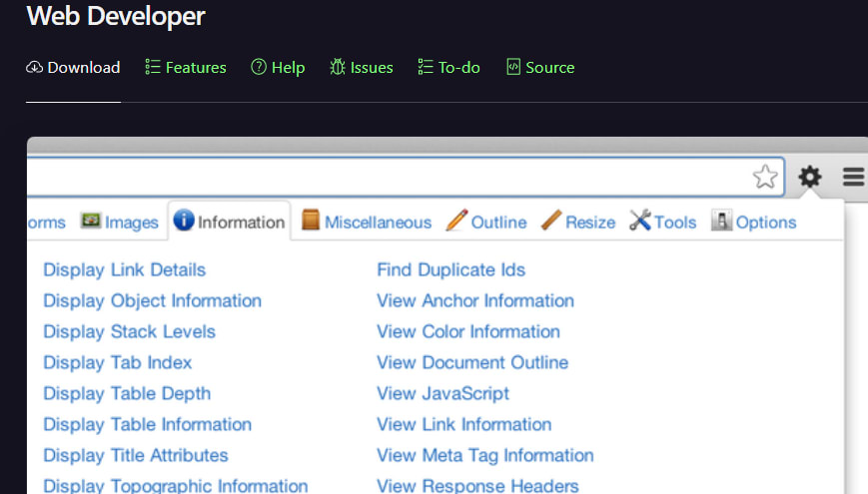Click the Tools wrench icon

(x=640, y=221)
